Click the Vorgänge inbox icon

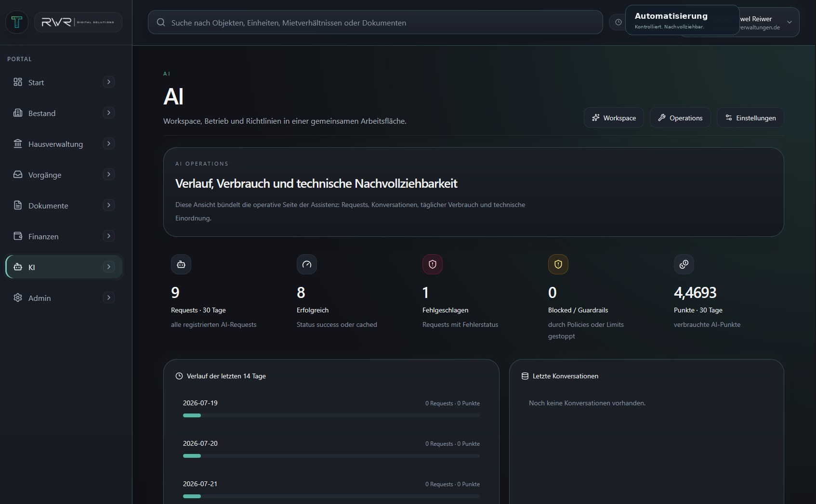18,174
